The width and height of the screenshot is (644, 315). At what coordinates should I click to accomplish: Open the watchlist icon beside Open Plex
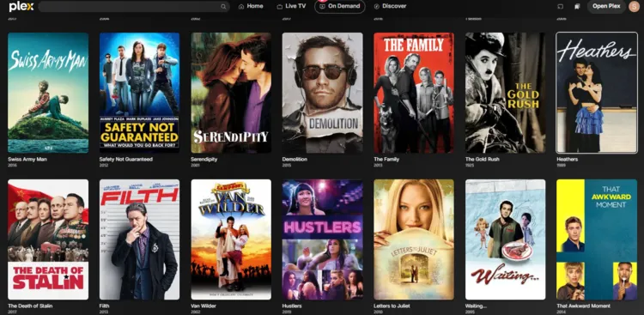coord(577,7)
